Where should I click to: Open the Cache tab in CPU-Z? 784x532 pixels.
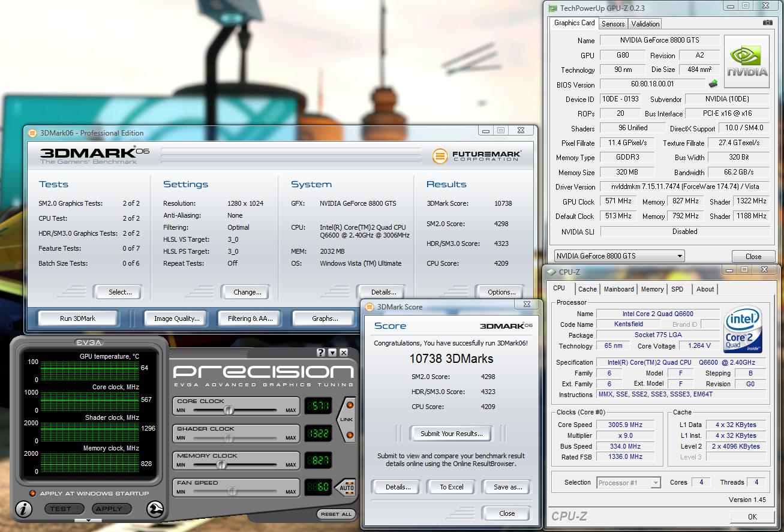587,289
